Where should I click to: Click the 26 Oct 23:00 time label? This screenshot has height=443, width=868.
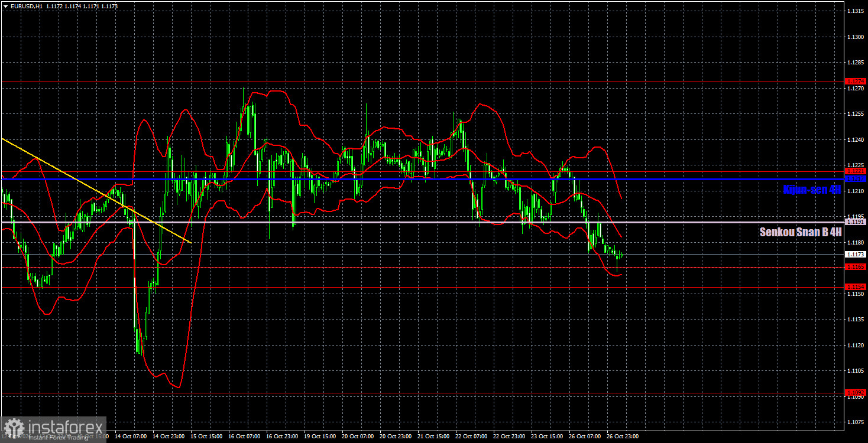pyautogui.click(x=621, y=437)
